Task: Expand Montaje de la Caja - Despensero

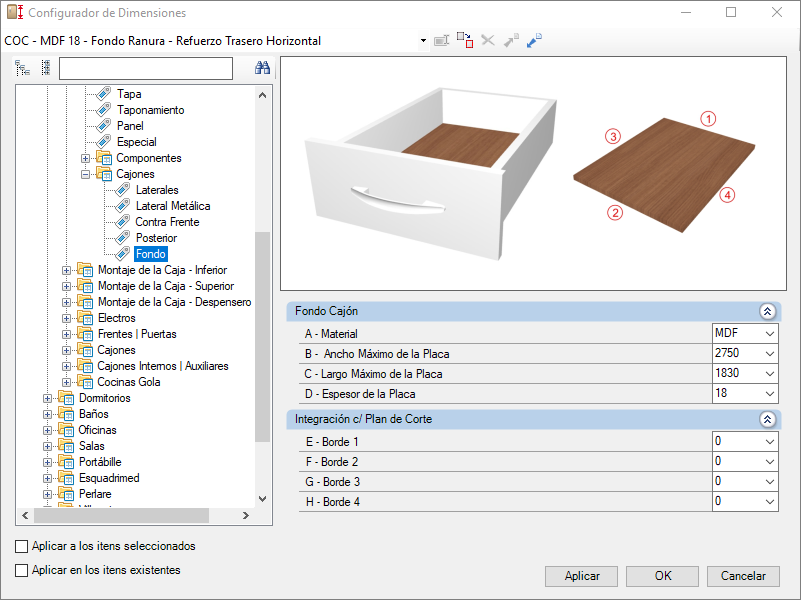Action: [x=66, y=302]
